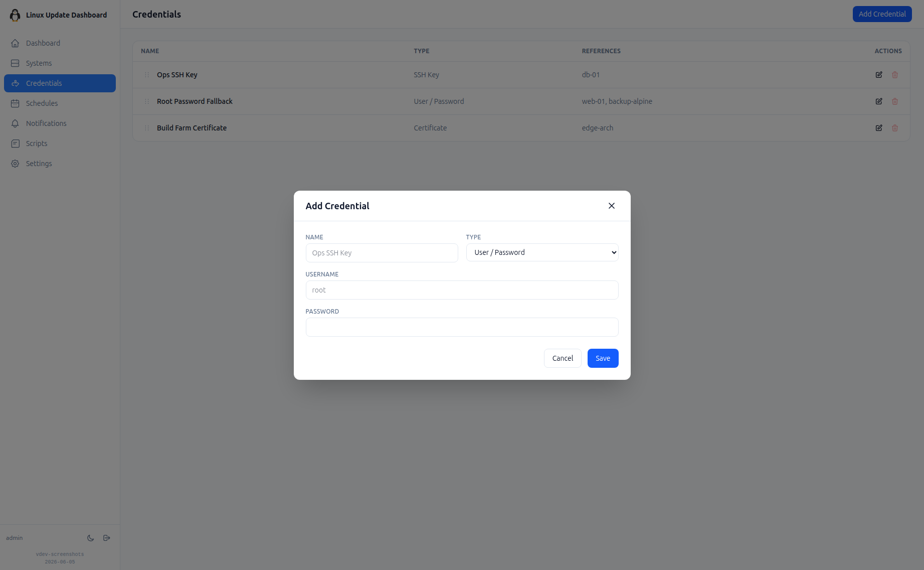
Task: Focus the Name input field
Action: click(382, 253)
